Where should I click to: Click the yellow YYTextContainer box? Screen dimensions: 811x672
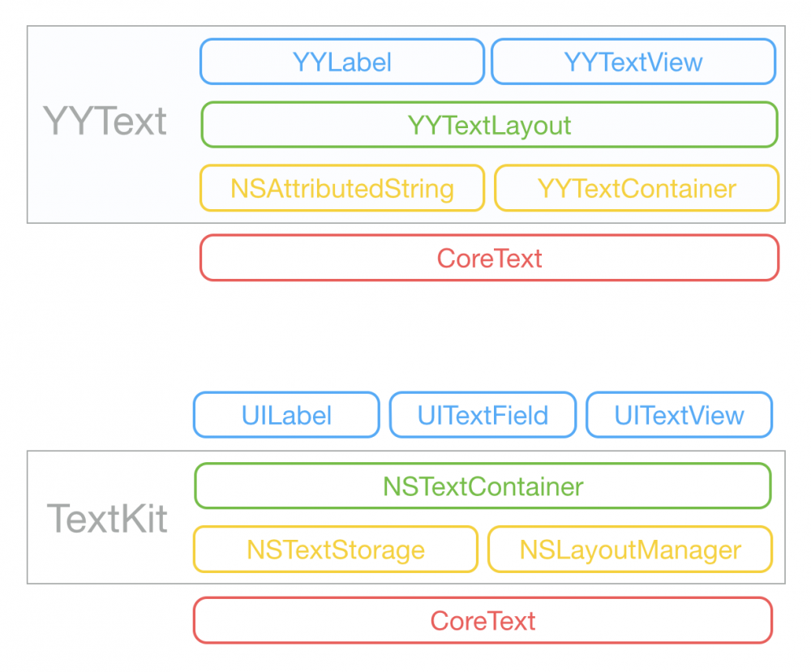click(637, 189)
